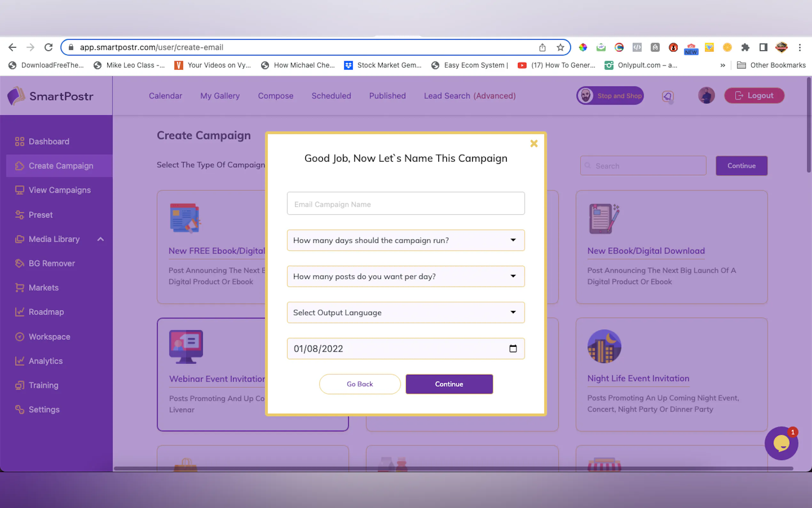The image size is (812, 508).
Task: Collapse the Media Library submenu chevron
Action: point(100,239)
